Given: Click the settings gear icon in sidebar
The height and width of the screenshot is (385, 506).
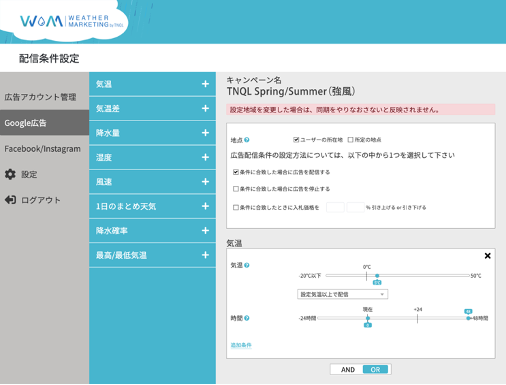Looking at the screenshot, I should click(x=10, y=174).
